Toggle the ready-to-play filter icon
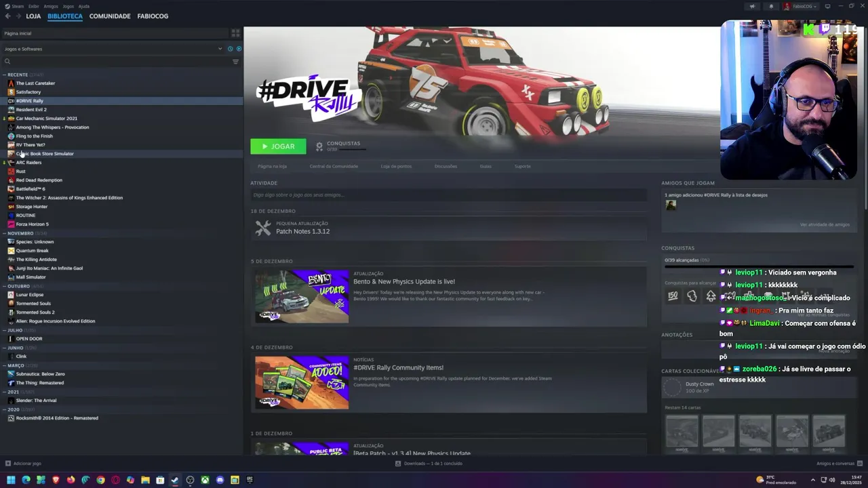The image size is (868, 488). pyautogui.click(x=239, y=49)
